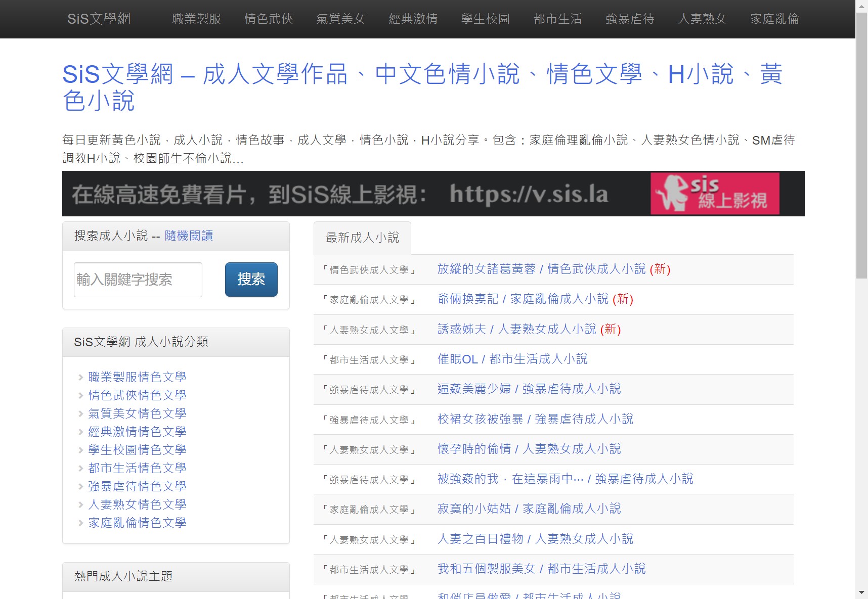Open the 職業製服 navigation menu item
868x599 pixels.
click(196, 19)
